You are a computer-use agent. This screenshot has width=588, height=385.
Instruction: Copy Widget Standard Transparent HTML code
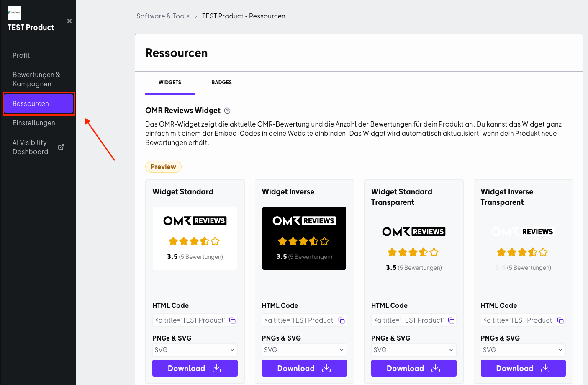click(x=451, y=320)
